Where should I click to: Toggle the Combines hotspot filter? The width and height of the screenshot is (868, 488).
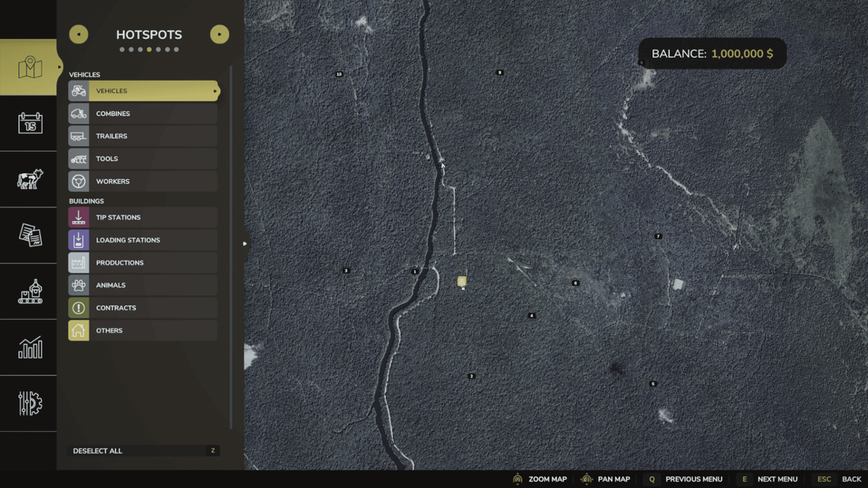coord(142,113)
